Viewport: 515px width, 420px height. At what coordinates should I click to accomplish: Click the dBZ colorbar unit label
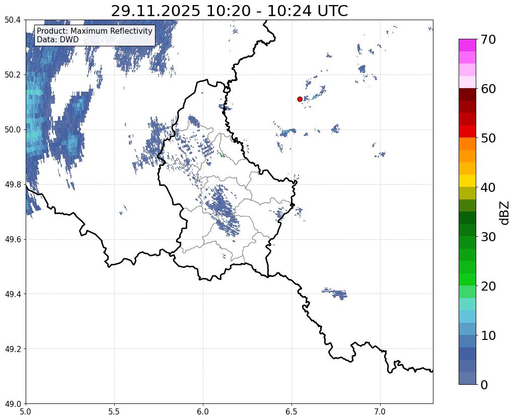tap(505, 213)
